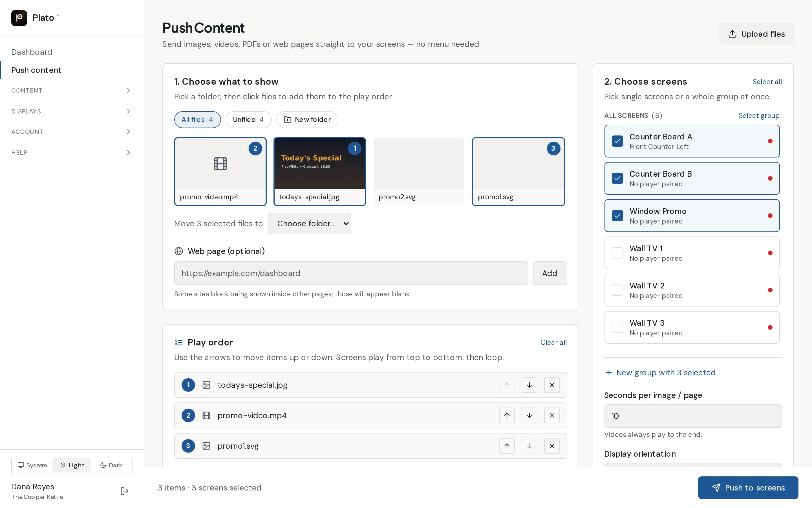Click Push to screens button
This screenshot has width=812, height=508.
point(748,487)
